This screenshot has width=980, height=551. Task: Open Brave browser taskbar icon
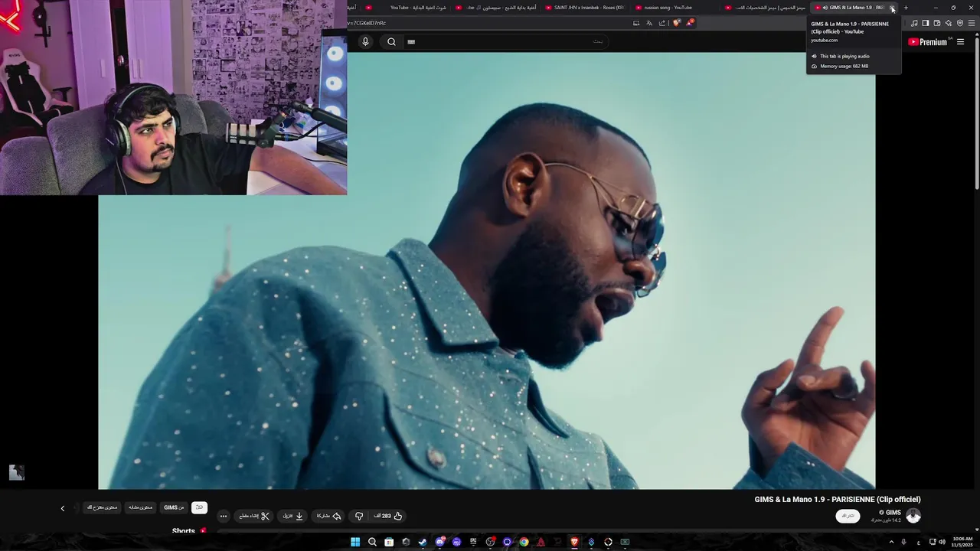tap(574, 542)
